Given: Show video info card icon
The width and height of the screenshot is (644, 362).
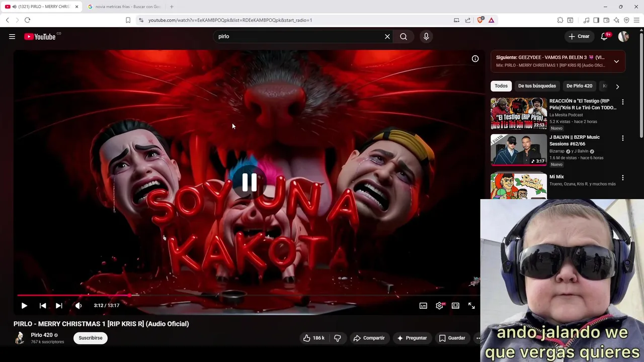Looking at the screenshot, I should coord(475,59).
